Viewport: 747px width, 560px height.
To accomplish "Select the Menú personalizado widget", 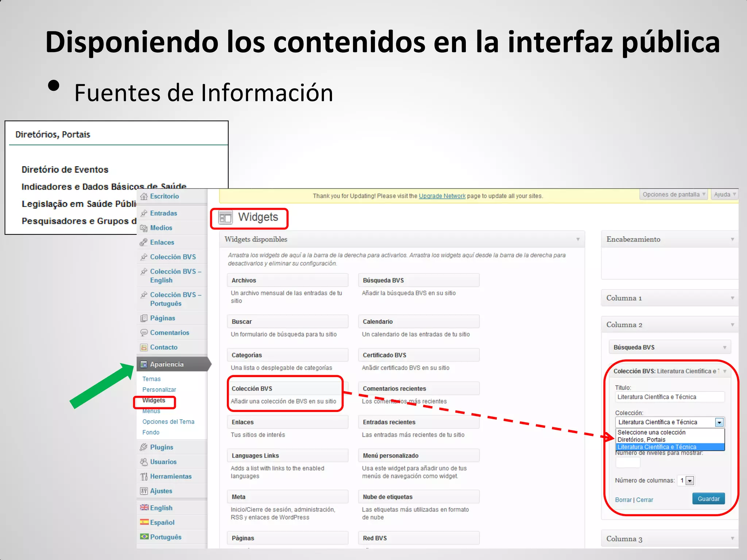I will coord(419,456).
